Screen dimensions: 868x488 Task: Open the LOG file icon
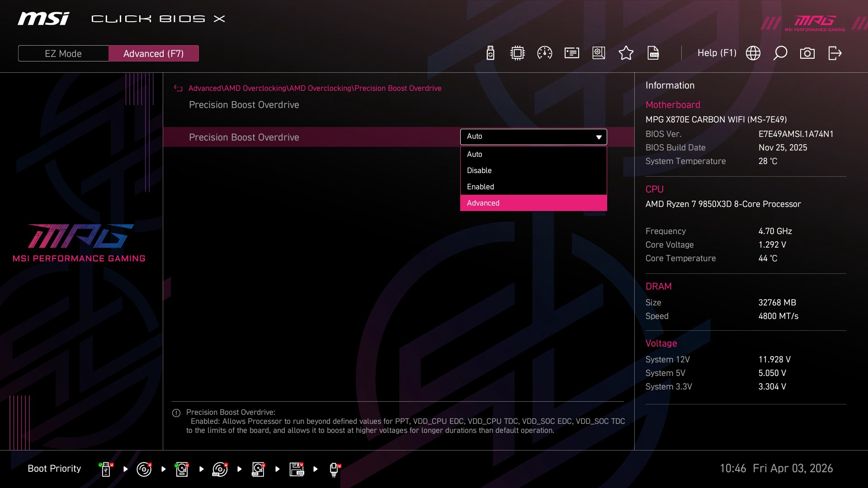tap(653, 53)
